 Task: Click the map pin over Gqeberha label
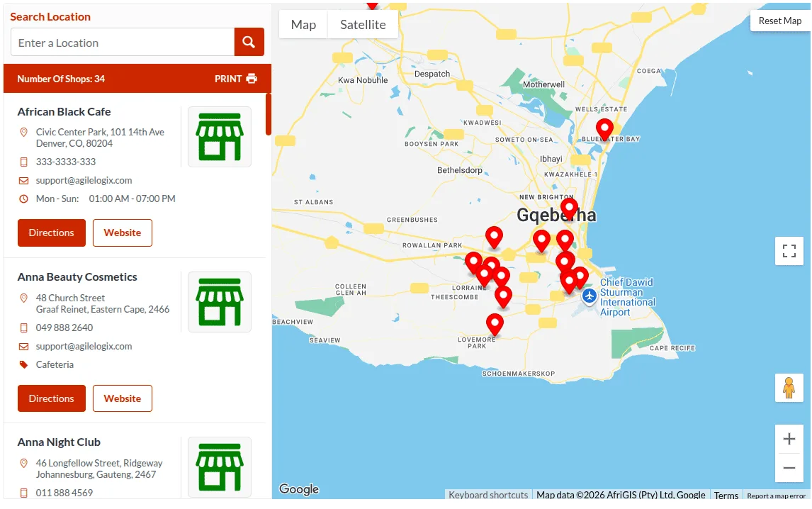(x=569, y=208)
